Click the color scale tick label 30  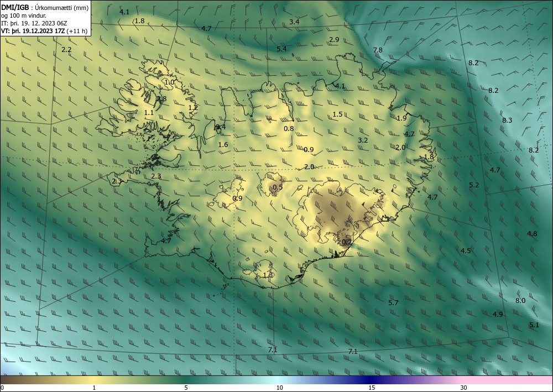pos(464,388)
